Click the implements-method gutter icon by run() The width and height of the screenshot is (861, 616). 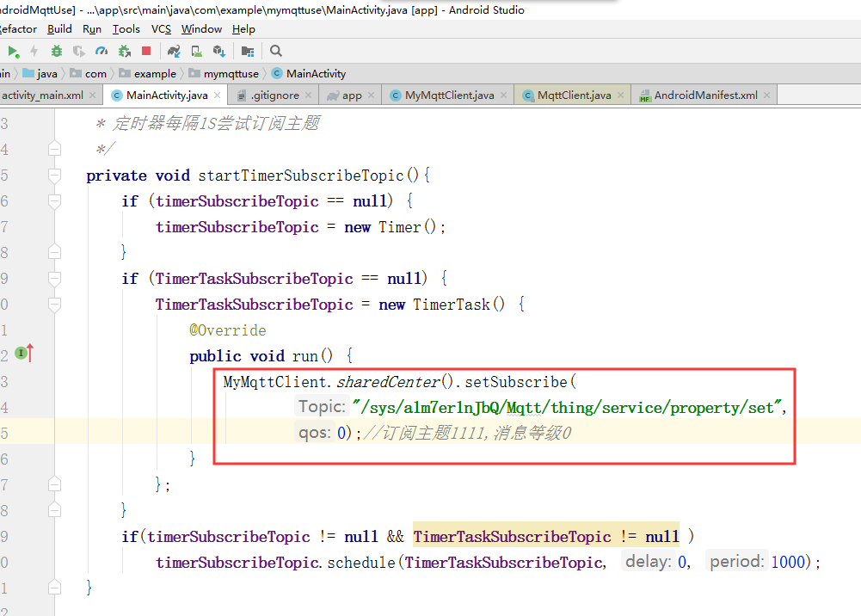coord(24,353)
